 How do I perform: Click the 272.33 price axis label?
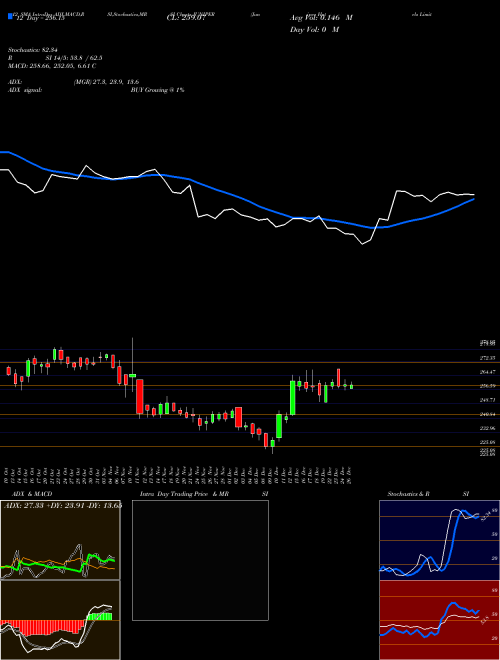[x=487, y=358]
